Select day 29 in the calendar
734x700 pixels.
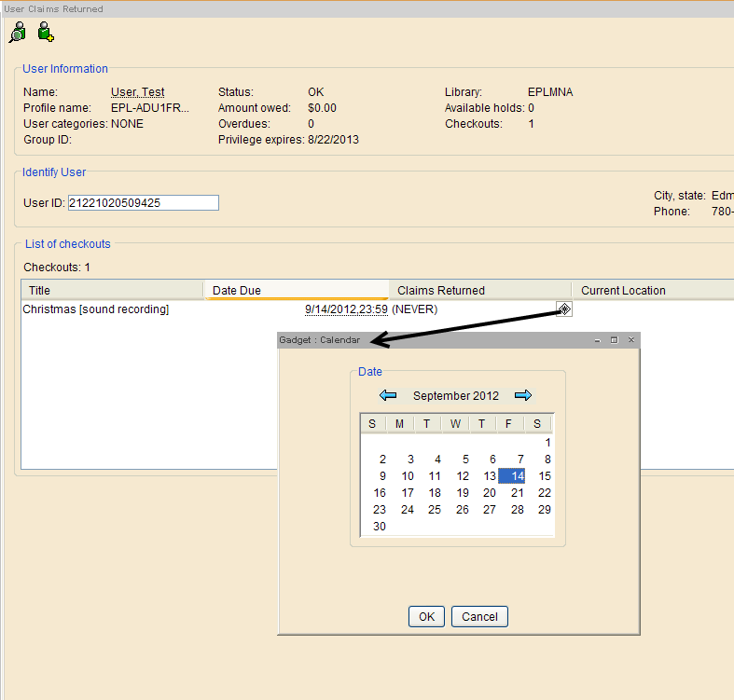coord(539,510)
